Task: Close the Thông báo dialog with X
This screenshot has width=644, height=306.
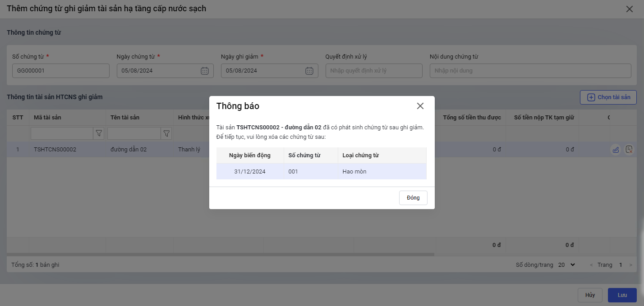Action: point(420,106)
